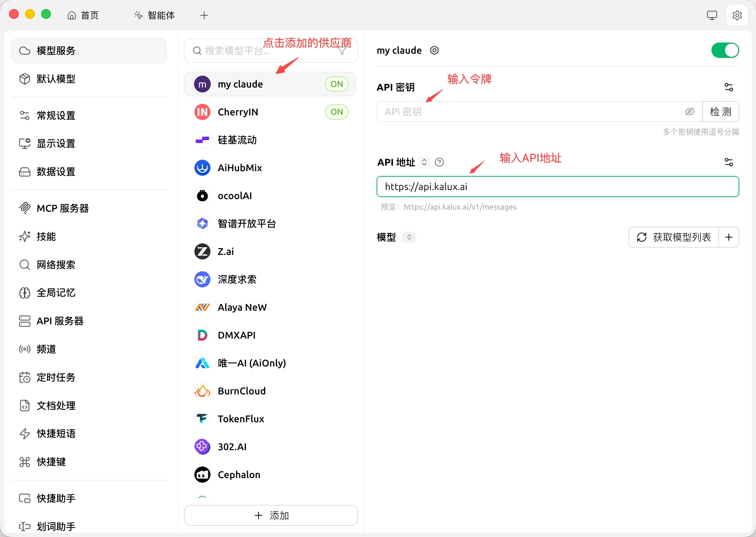The width and height of the screenshot is (756, 537).
Task: Select the AiHubMix provider
Action: [270, 168]
